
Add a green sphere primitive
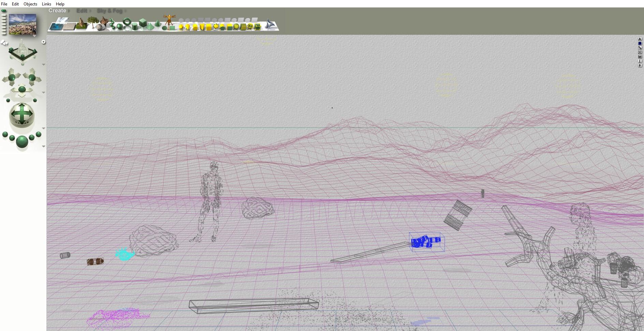119,26
